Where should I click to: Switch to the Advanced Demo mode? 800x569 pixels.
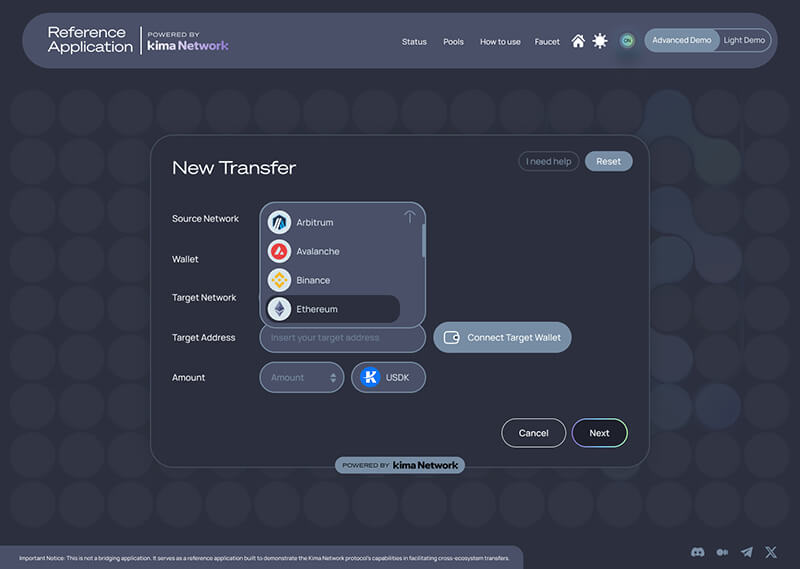[682, 40]
